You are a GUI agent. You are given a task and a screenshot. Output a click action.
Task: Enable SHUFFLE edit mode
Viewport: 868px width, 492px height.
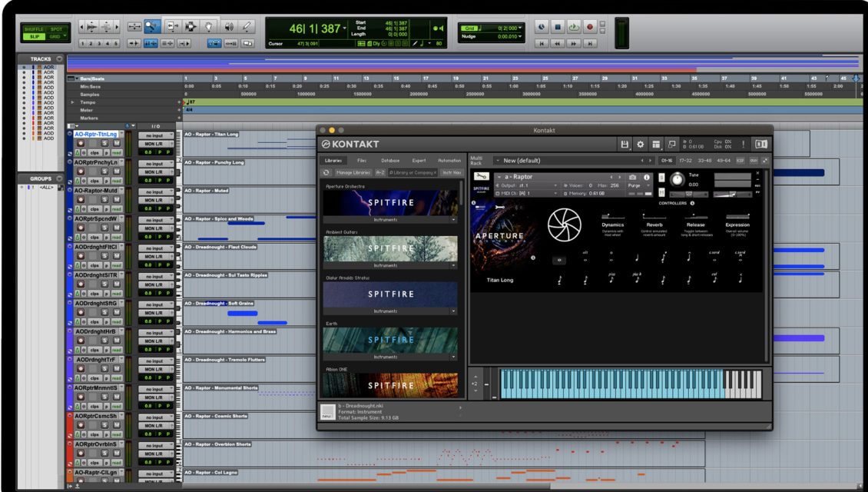(x=35, y=29)
